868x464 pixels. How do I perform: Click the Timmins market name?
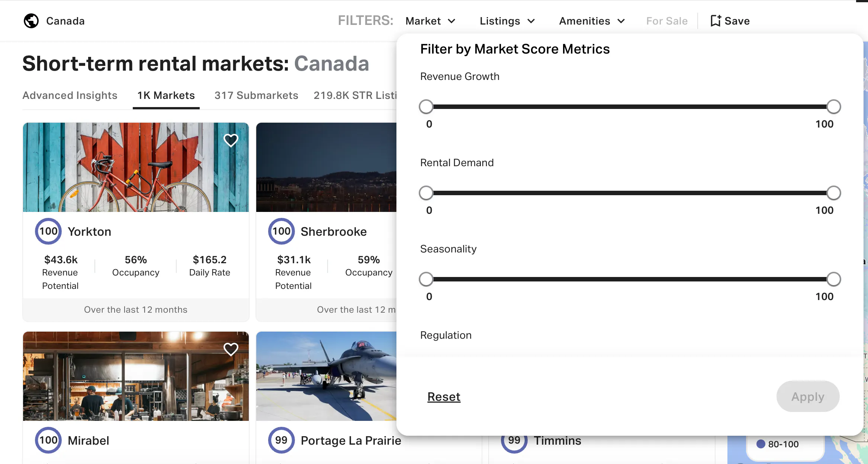(x=557, y=441)
